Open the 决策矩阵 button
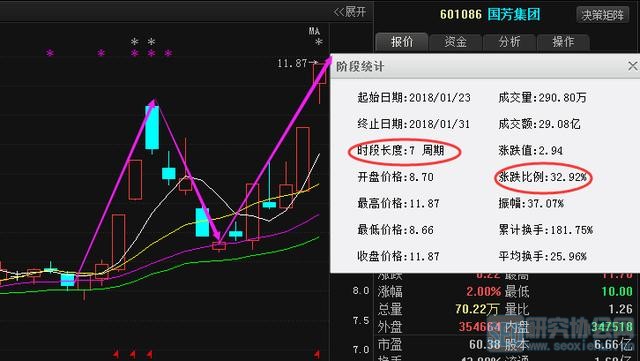The width and height of the screenshot is (640, 361). 602,15
